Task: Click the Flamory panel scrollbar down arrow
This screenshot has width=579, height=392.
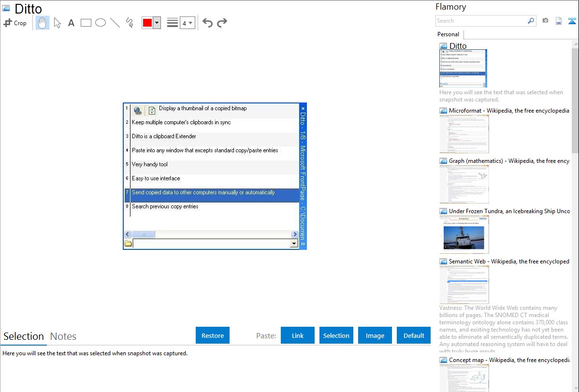Action: [x=575, y=388]
